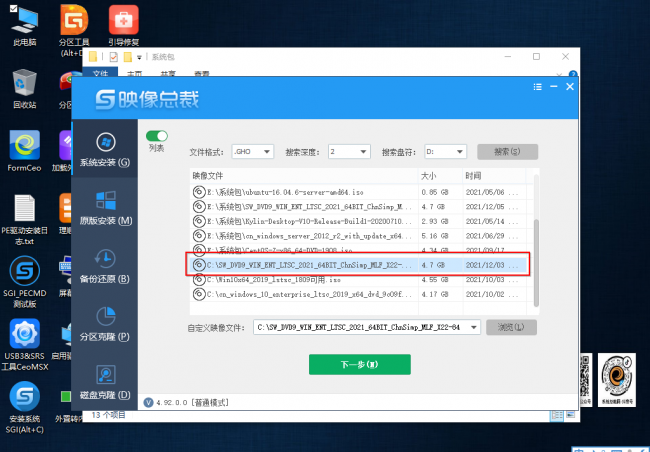Screen dimensions: 650x452
Task: Switch to 原版安装 (M) in the sidebar
Action: coord(105,208)
